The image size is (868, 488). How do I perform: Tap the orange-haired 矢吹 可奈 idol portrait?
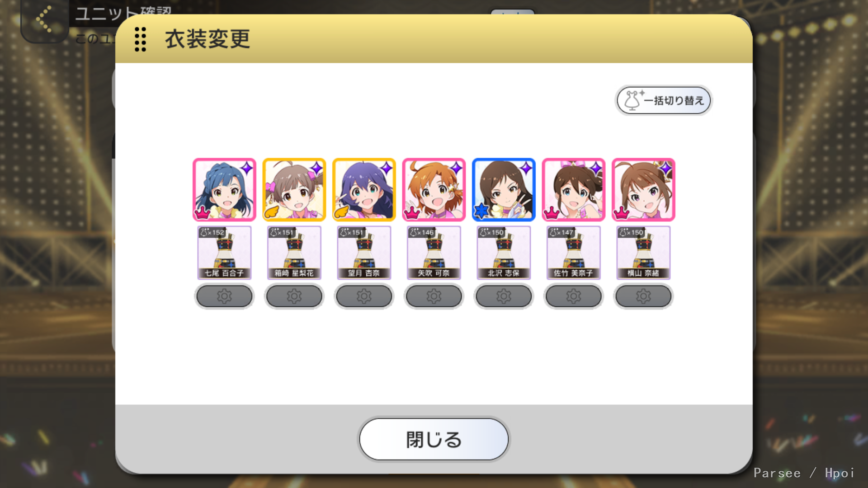[x=434, y=190]
